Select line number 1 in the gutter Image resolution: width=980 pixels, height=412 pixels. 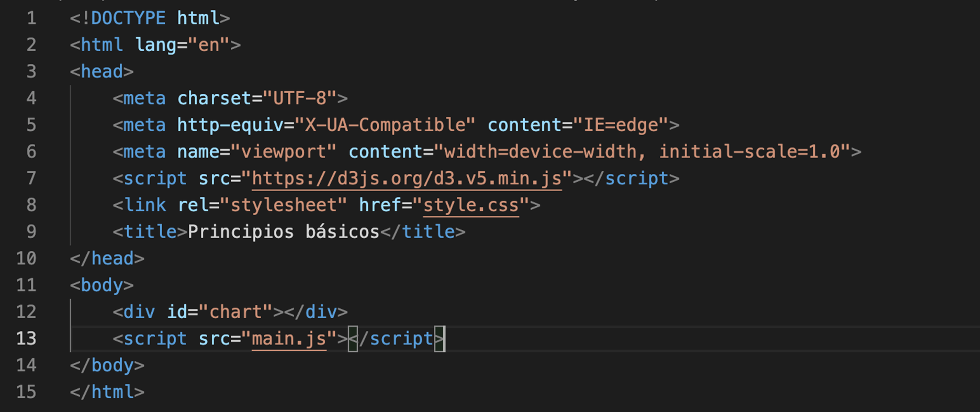click(31, 18)
